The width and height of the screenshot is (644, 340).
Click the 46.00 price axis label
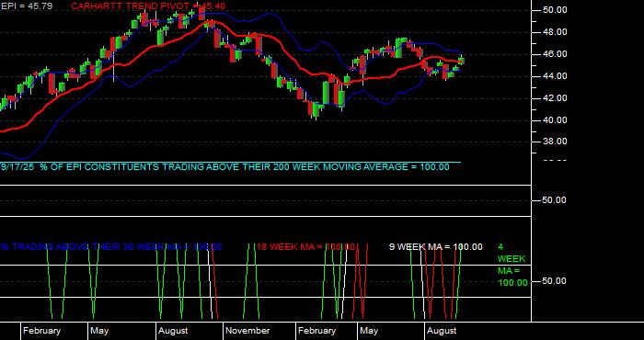click(x=555, y=54)
